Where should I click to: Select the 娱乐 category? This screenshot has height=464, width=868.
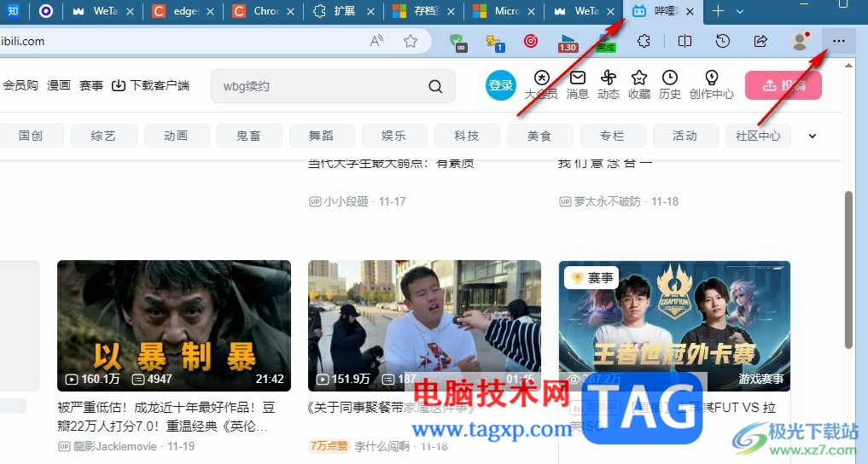tap(394, 136)
